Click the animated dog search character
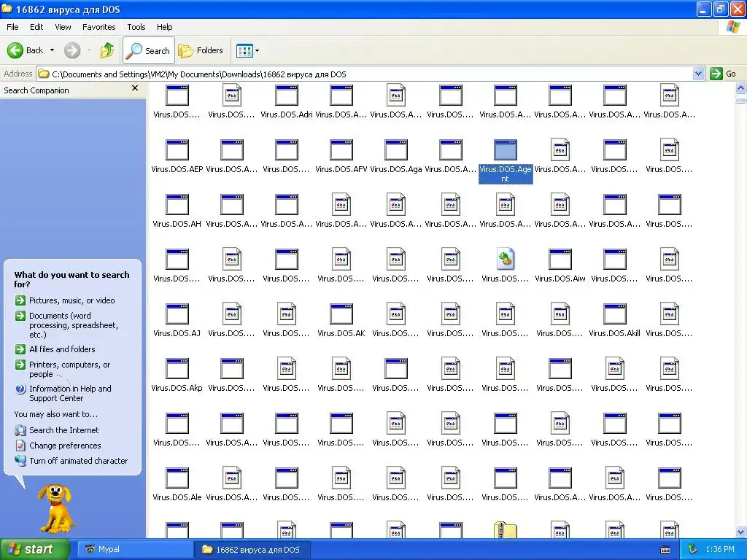747x560 pixels. pos(57,508)
